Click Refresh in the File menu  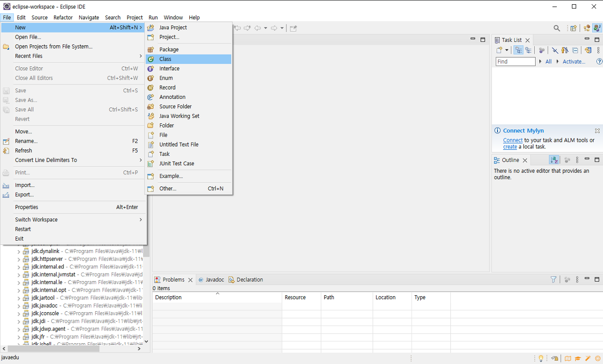pos(73,151)
